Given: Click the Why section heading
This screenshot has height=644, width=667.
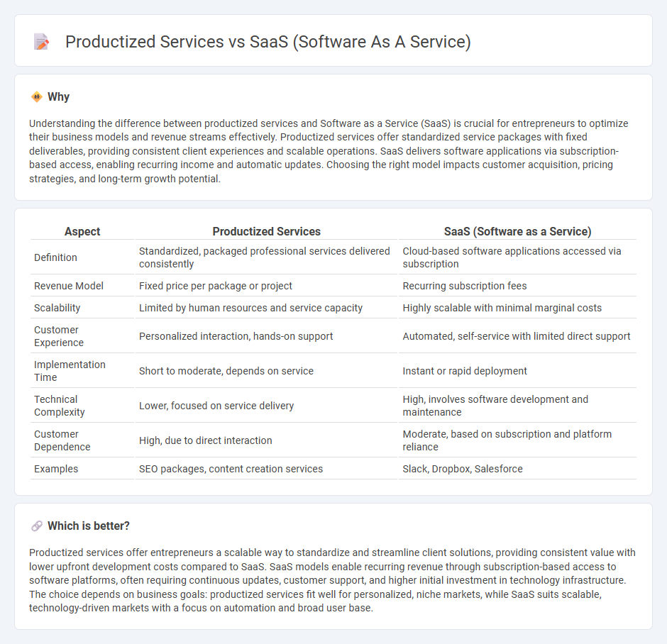Looking at the screenshot, I should pos(58,97).
